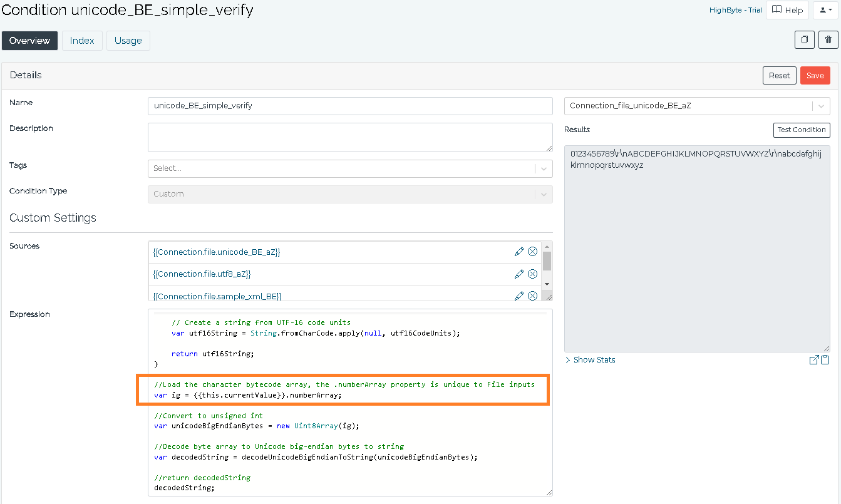Switch to the Usage tab
The height and width of the screenshot is (504, 841).
(x=128, y=40)
